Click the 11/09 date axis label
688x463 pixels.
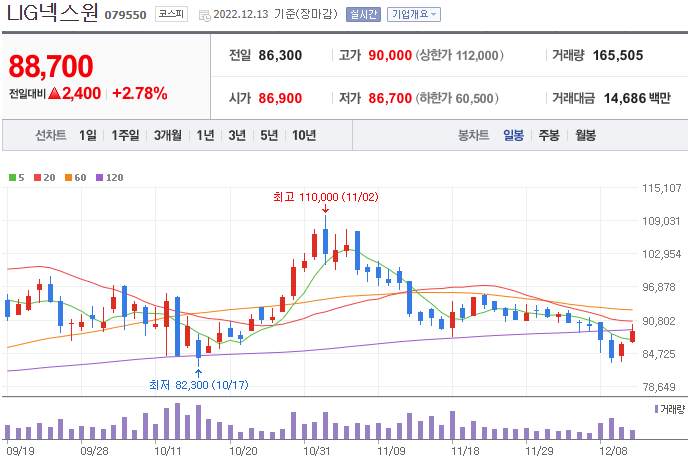pyautogui.click(x=391, y=451)
